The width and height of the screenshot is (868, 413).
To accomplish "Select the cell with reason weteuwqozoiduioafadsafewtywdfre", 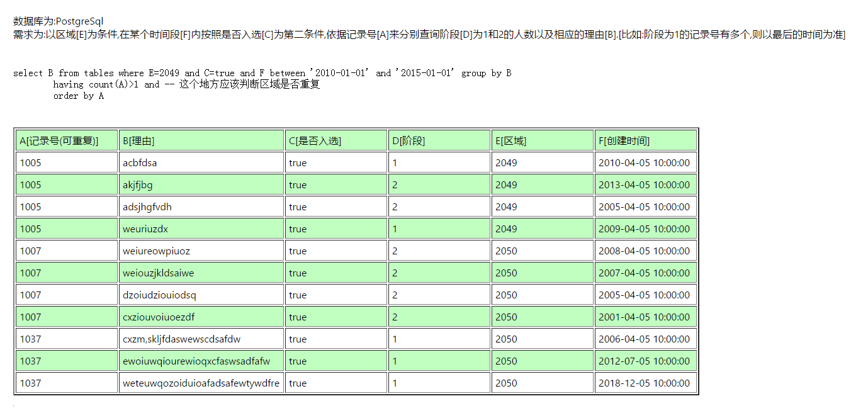I will pos(201,383).
